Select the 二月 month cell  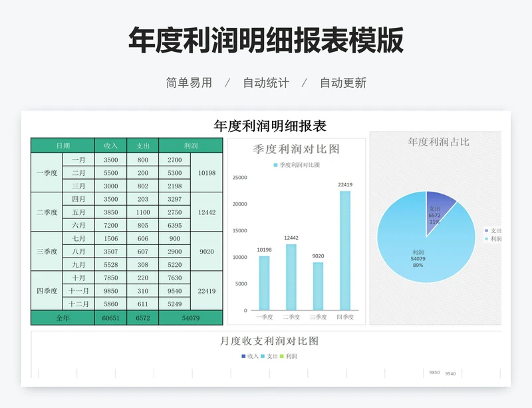point(78,173)
